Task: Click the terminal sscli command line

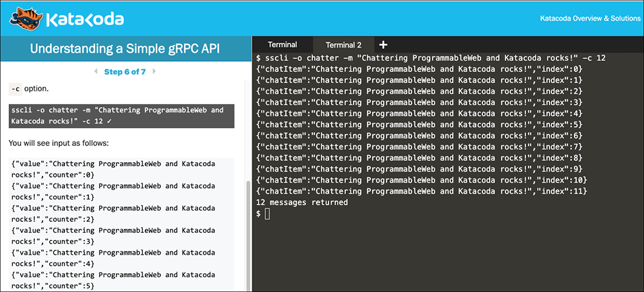Action: 430,58
